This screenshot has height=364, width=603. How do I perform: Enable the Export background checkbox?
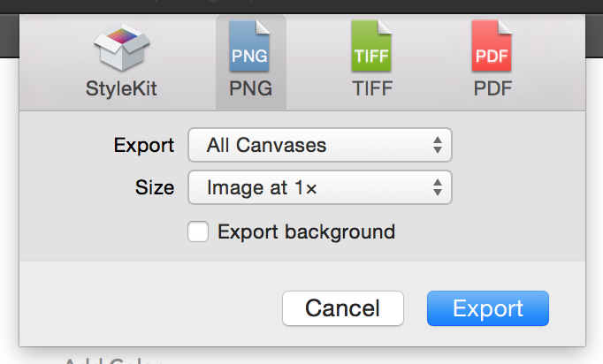pos(199,232)
